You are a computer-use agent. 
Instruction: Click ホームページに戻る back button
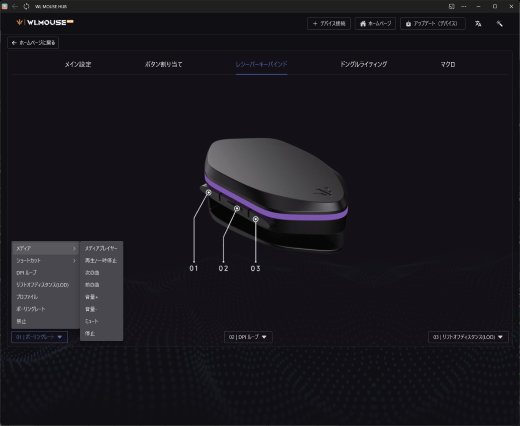(33, 43)
